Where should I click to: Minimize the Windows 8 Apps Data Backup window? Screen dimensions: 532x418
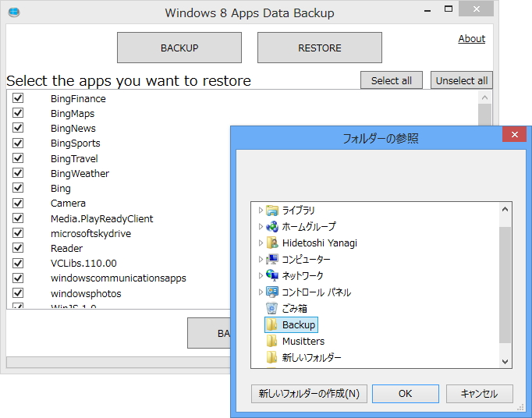click(427, 10)
